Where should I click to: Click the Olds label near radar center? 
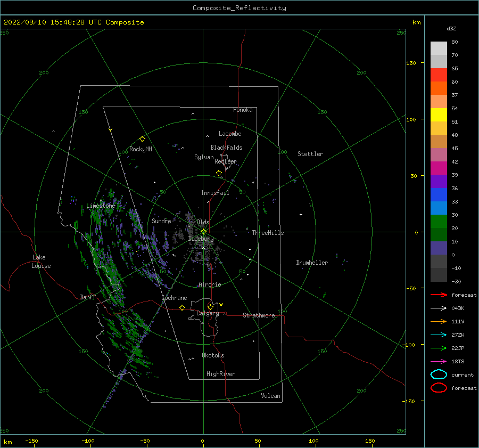click(203, 222)
